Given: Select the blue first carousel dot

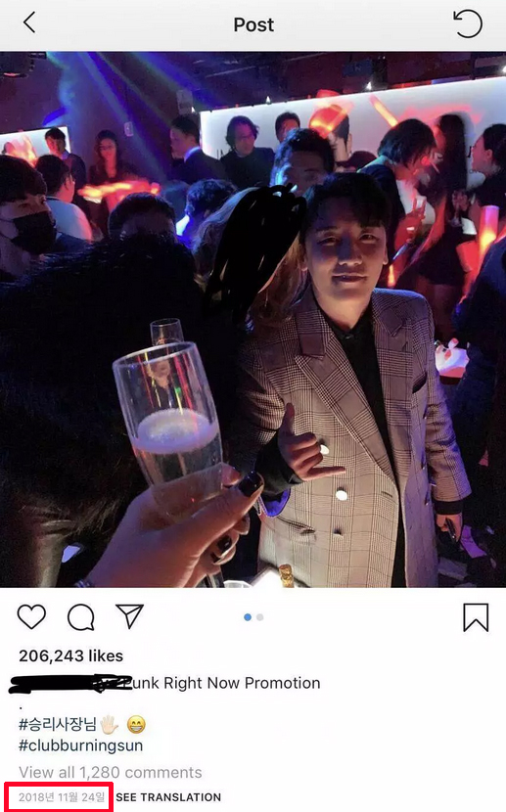Looking at the screenshot, I should (248, 617).
